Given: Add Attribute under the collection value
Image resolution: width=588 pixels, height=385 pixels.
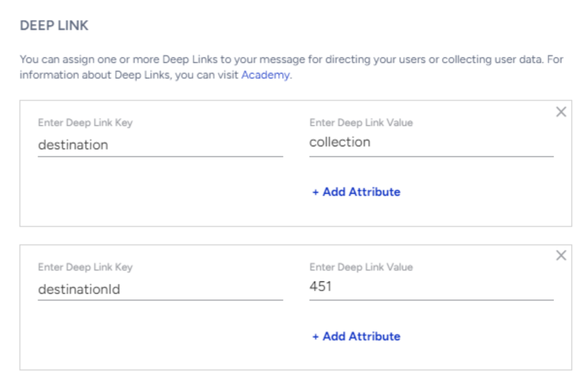Looking at the screenshot, I should [356, 192].
